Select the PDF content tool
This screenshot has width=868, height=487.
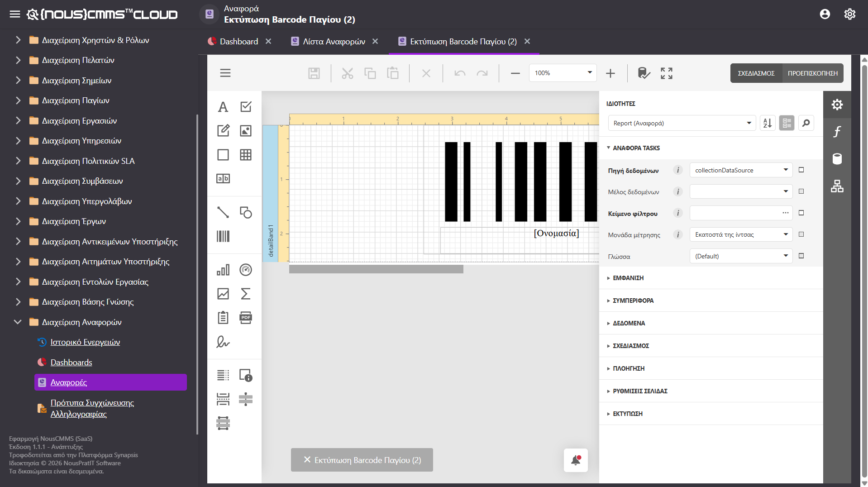246,317
